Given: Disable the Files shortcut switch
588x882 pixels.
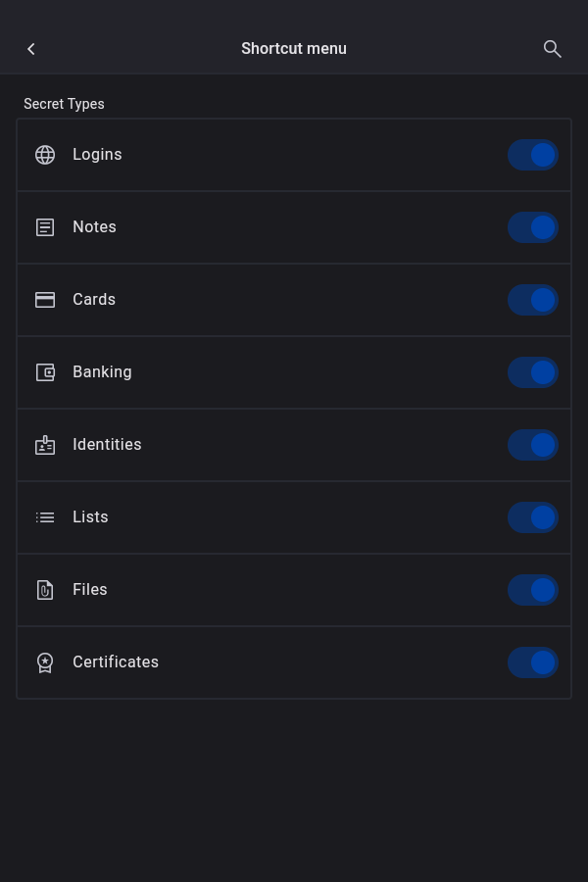Looking at the screenshot, I should pos(532,590).
